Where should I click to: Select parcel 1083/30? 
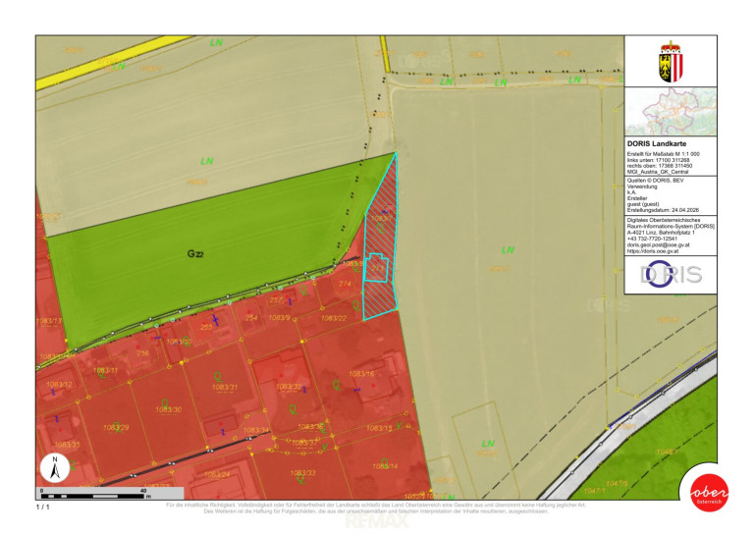coord(168,409)
